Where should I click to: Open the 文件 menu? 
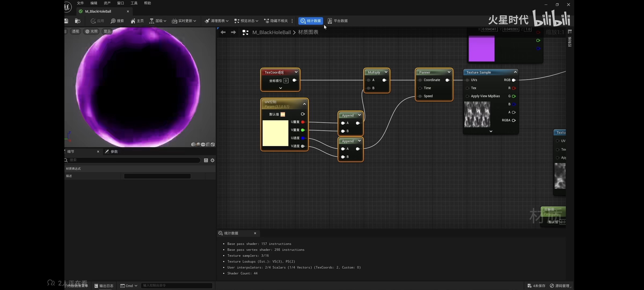pos(80,3)
